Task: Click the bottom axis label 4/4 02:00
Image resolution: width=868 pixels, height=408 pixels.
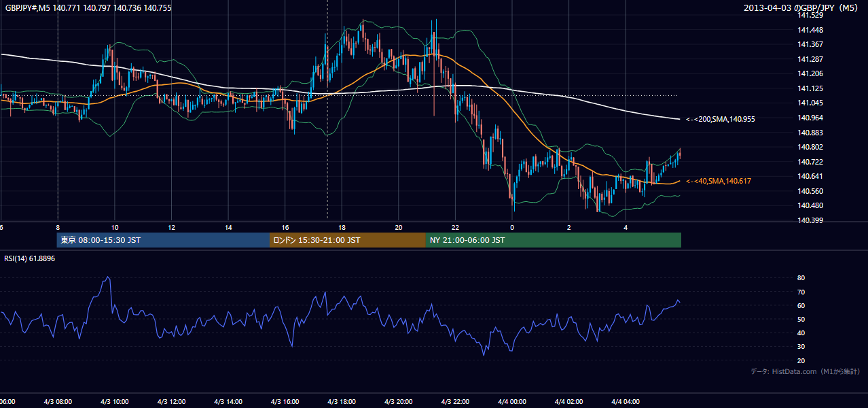Action: point(569,402)
